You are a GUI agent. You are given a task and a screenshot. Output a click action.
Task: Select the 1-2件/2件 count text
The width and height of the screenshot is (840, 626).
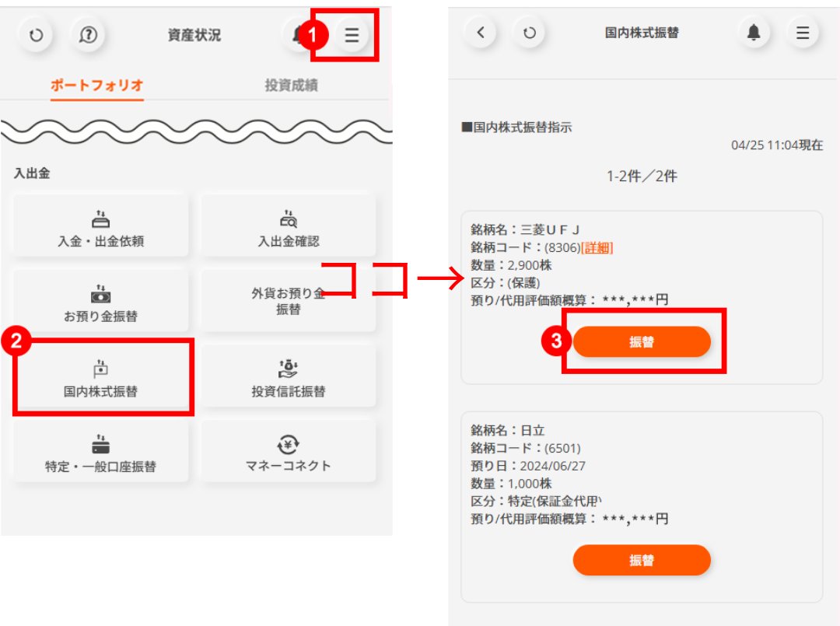pyautogui.click(x=642, y=177)
